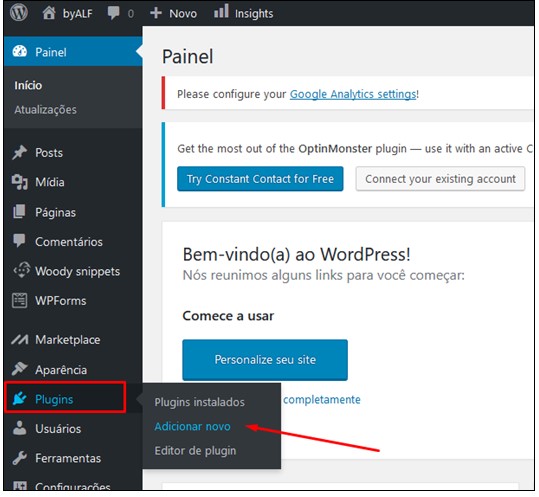Open the byALF site name link
539x497 pixels.
pyautogui.click(x=78, y=13)
